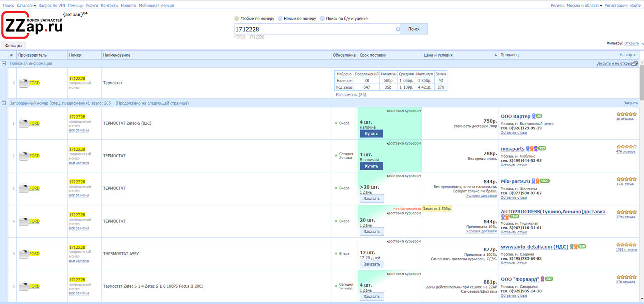Open На карте link in header

tap(628, 55)
